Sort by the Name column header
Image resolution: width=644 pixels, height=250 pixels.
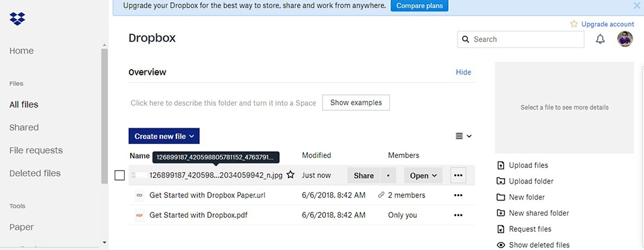coord(140,156)
